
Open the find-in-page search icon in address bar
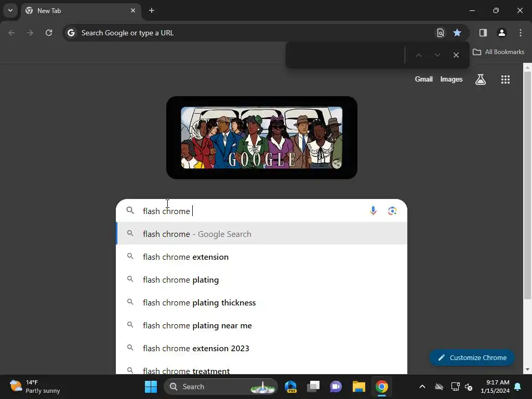(440, 33)
